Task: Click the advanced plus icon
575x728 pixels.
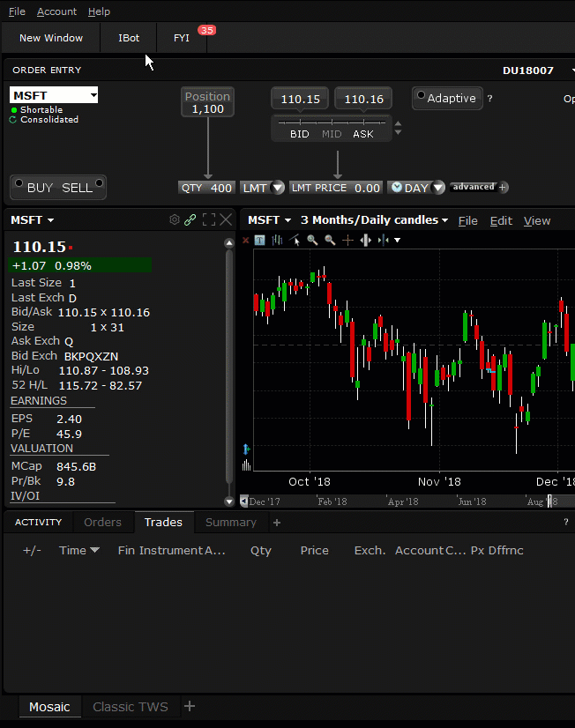Action: (503, 187)
